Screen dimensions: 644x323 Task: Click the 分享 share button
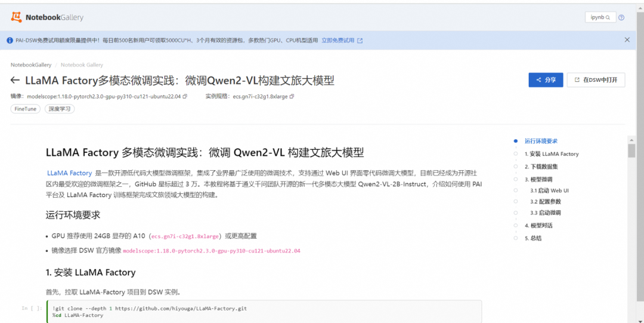coord(545,80)
